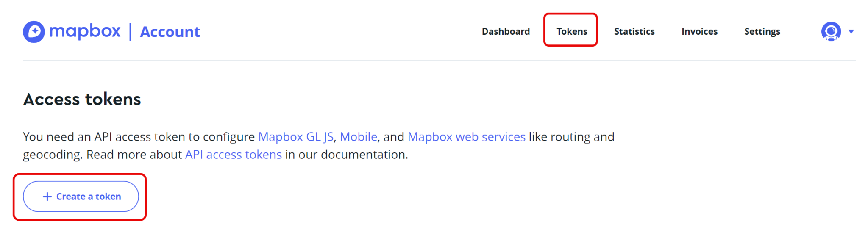Image resolution: width=868 pixels, height=227 pixels.
Task: Click the mapbox wordmark text
Action: pyautogui.click(x=85, y=31)
